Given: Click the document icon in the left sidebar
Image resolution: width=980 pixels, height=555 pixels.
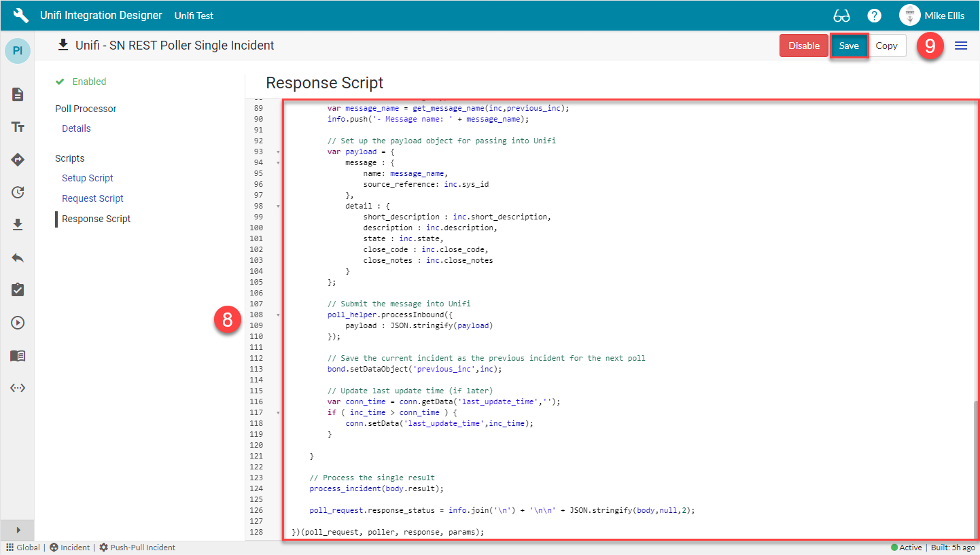Looking at the screenshot, I should pyautogui.click(x=18, y=94).
